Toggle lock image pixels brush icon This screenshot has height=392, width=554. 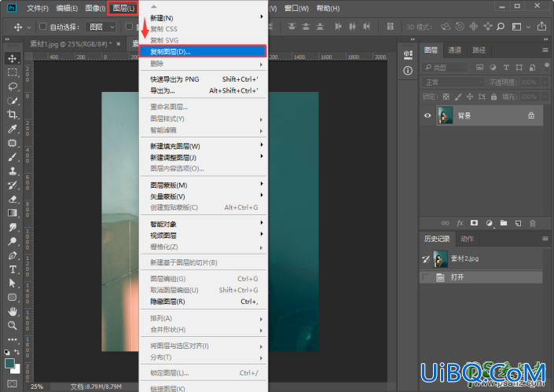point(458,97)
